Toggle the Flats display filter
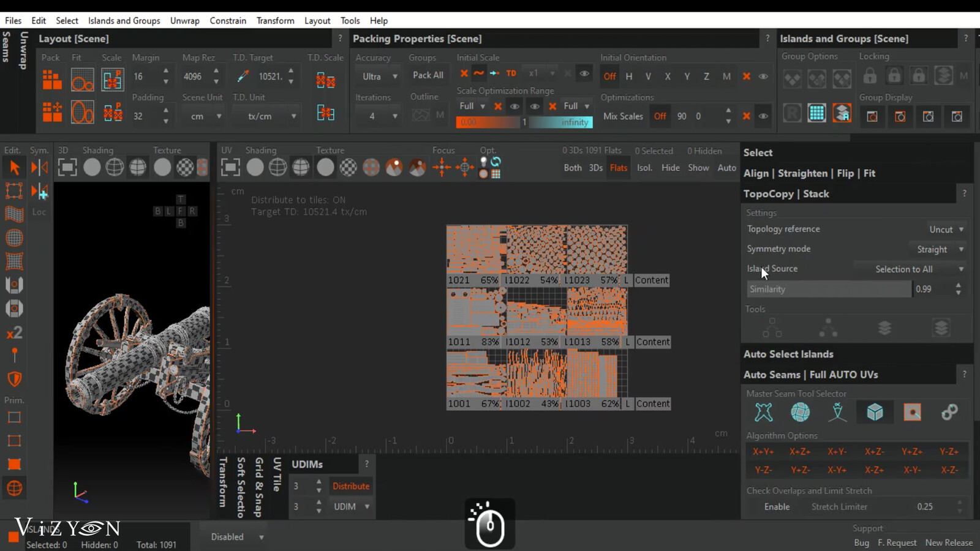 pyautogui.click(x=618, y=168)
